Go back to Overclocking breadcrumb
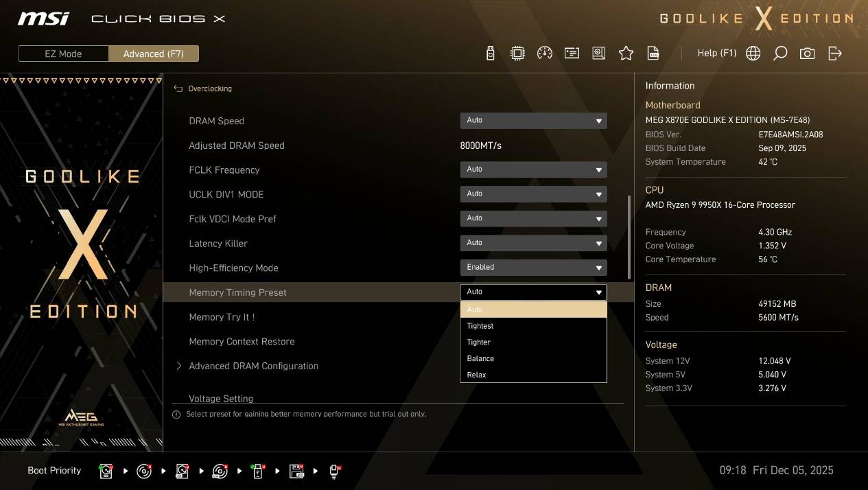This screenshot has width=868, height=490. tap(209, 89)
